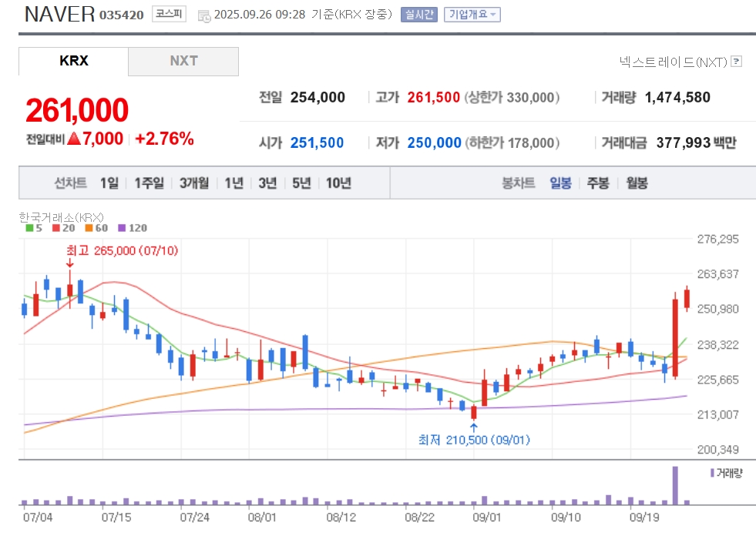Click the 한국거래소(KRX) chart caption
The width and height of the screenshot is (756, 536).
(x=61, y=217)
